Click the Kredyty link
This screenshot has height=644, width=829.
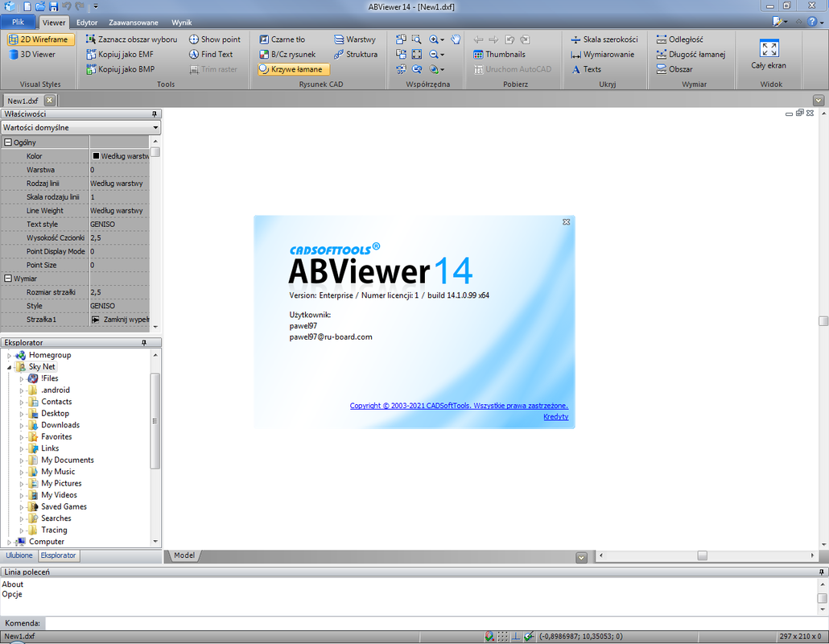pos(555,417)
